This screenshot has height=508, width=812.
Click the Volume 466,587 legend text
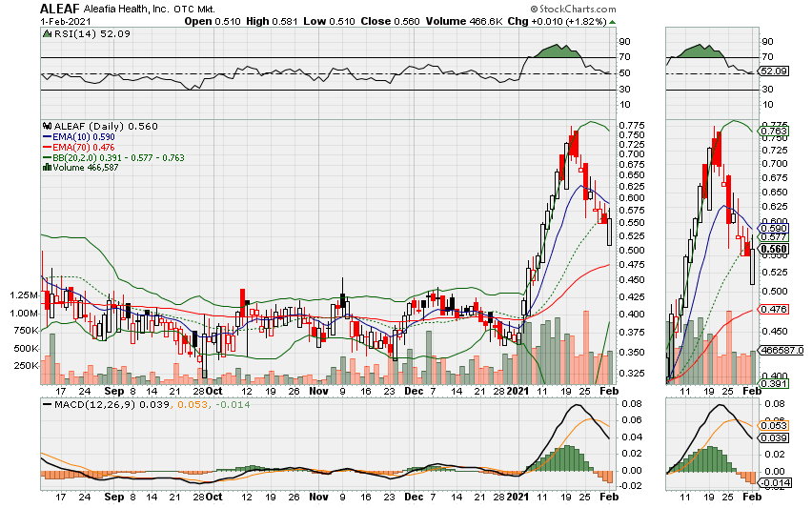point(86,167)
